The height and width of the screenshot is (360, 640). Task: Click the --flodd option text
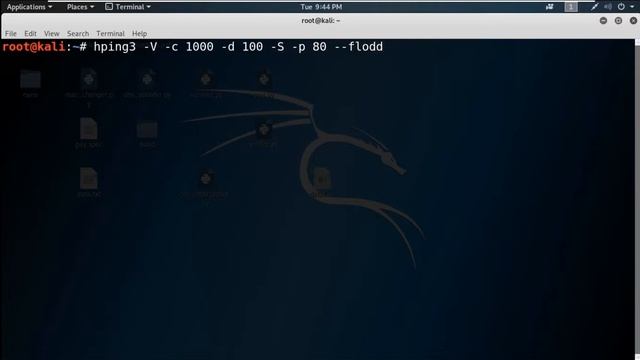359,47
